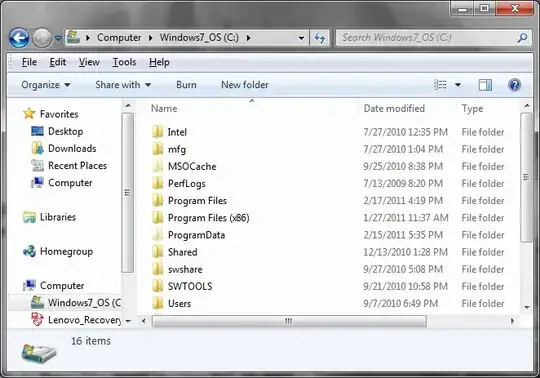Select the Program Files (x86) folder icon
Image resolution: width=540 pixels, height=378 pixels.
coord(158,218)
